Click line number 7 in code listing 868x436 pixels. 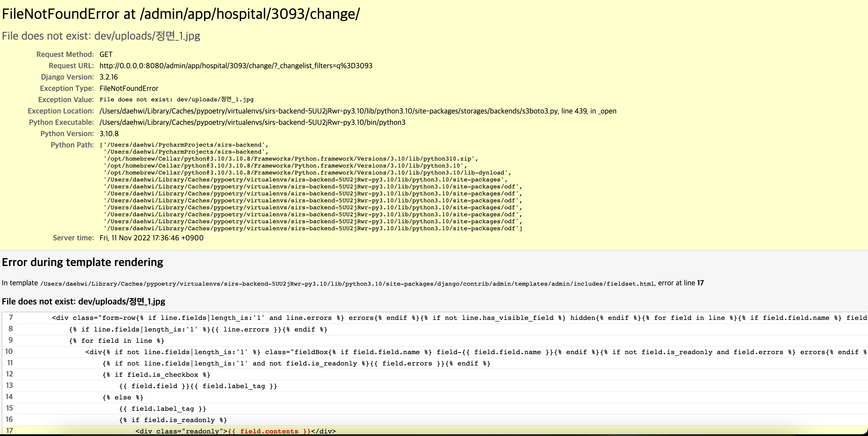click(11, 318)
